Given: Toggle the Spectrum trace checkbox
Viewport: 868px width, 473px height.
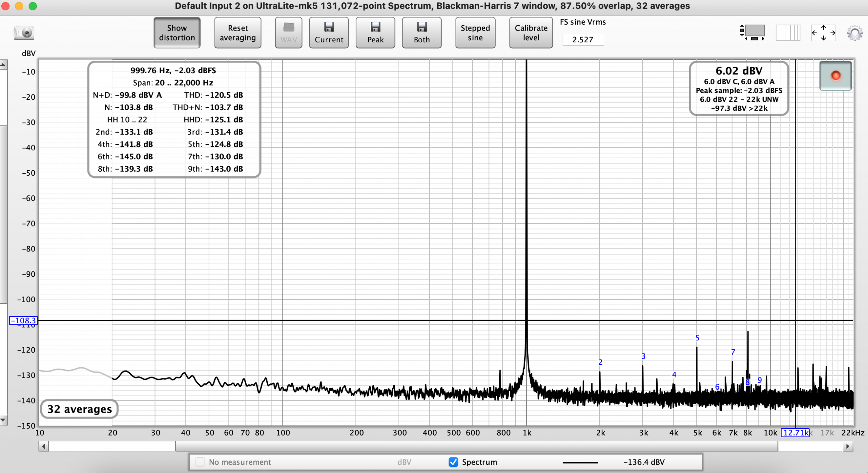Looking at the screenshot, I should 453,462.
